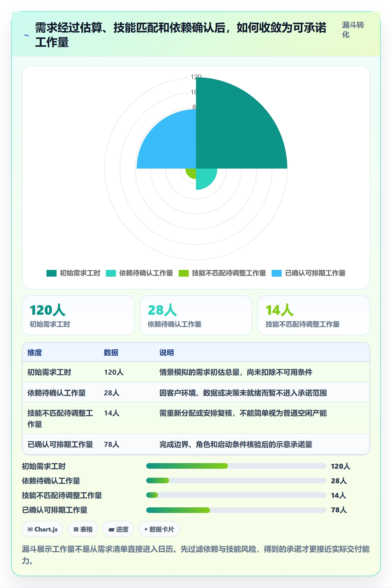Click the table's 技能不匹配待调整工作量 row label

coord(60,419)
